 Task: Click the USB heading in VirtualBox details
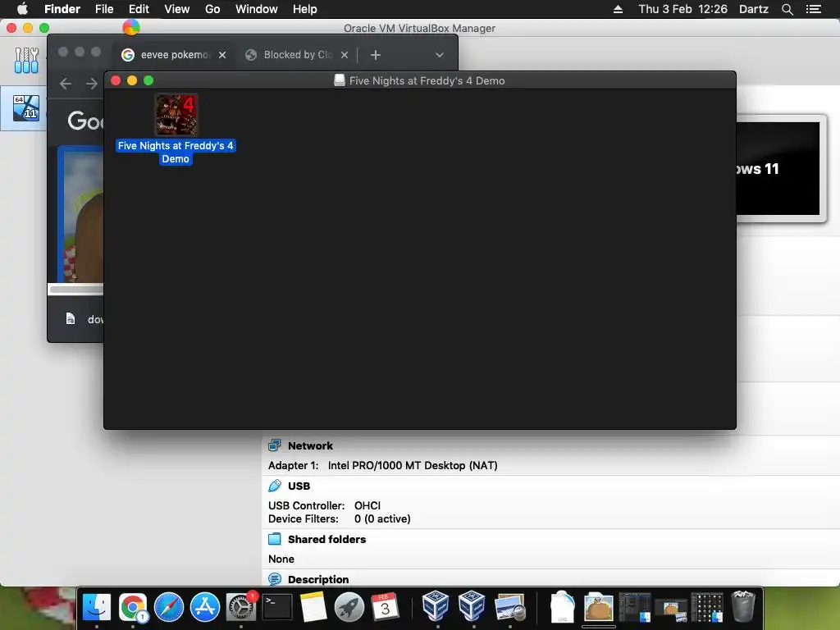pyautogui.click(x=299, y=486)
